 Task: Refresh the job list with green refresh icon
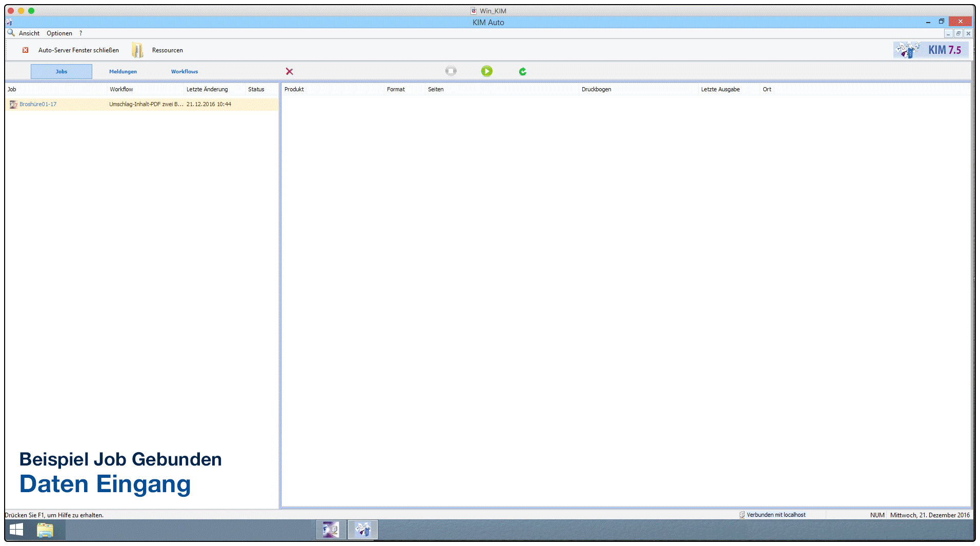pyautogui.click(x=522, y=71)
